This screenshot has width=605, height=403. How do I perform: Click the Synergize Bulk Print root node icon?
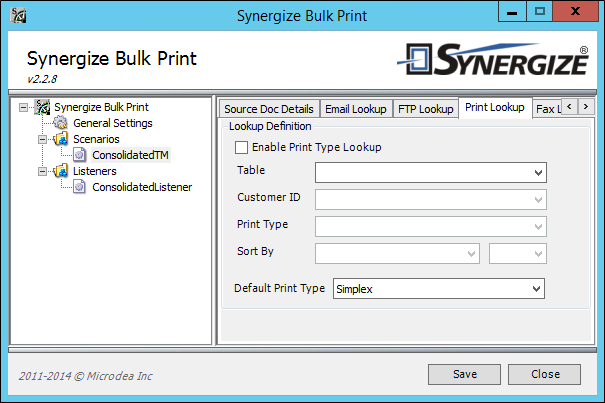tap(42, 107)
